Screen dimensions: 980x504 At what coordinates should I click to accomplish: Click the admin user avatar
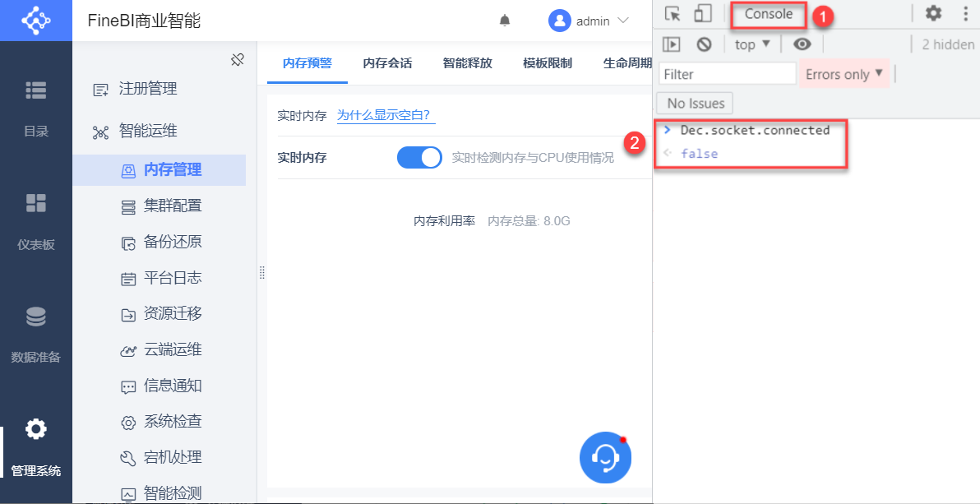pos(559,21)
